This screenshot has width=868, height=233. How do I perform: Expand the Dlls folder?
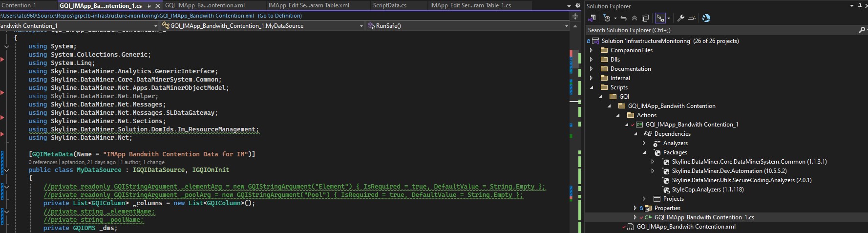point(592,60)
